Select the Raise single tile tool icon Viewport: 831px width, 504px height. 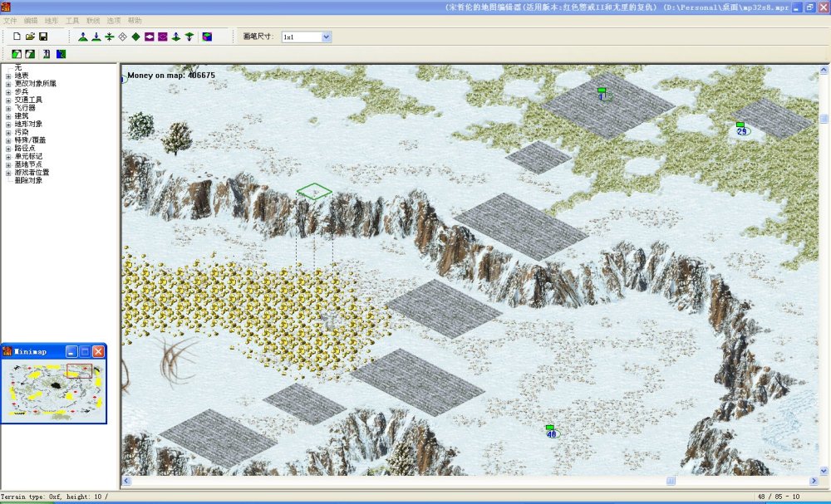click(176, 37)
